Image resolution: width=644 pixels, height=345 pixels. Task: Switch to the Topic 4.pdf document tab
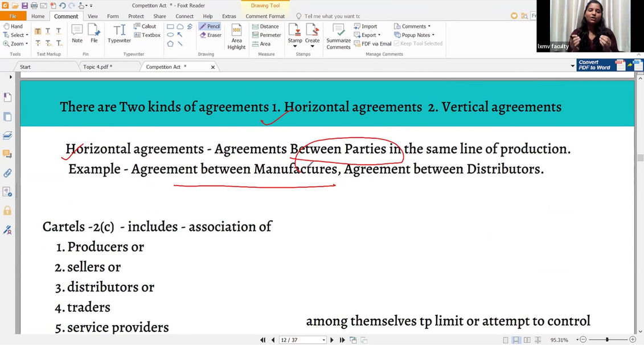pyautogui.click(x=98, y=67)
